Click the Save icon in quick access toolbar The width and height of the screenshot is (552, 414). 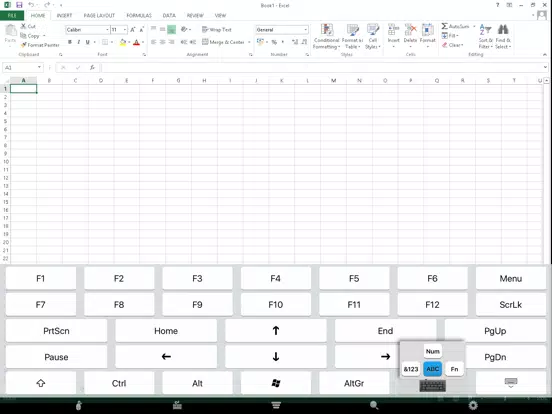[x=19, y=5]
